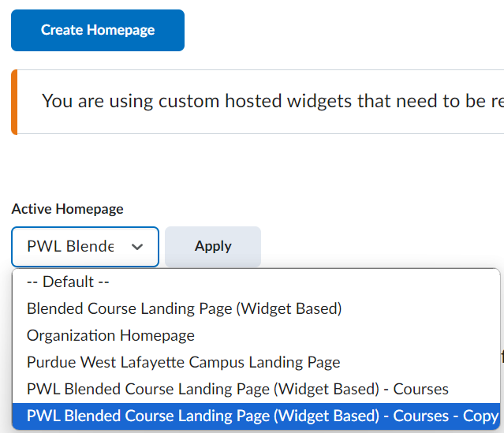Click the truncated PWL Blende selected value text
Viewport: 504px width, 433px height.
pos(70,247)
